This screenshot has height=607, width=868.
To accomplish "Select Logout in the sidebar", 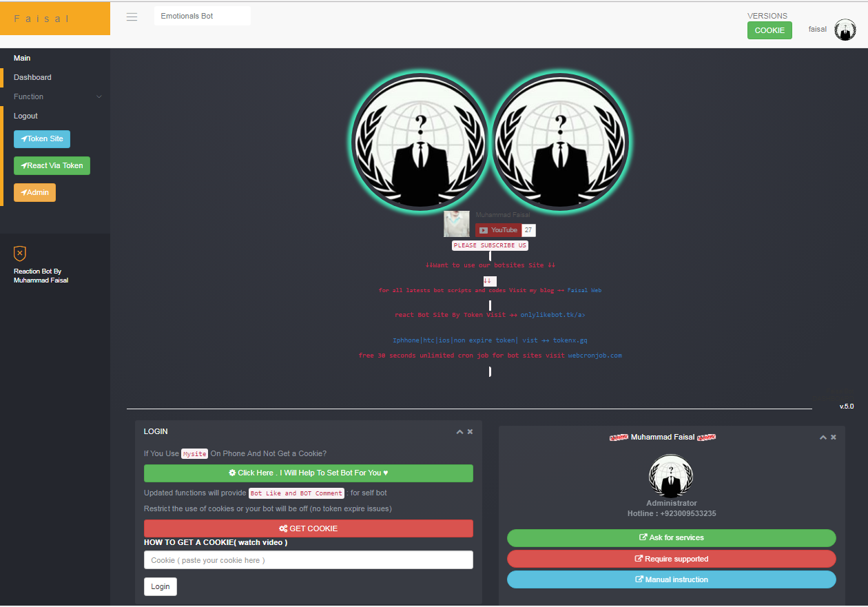I will tap(25, 116).
